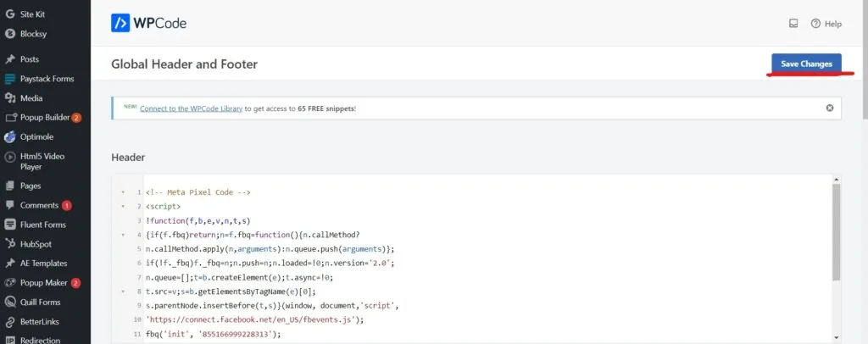Viewport: 868px width, 344px height.
Task: Click the Popup Builder badge showing 2
Action: point(76,118)
